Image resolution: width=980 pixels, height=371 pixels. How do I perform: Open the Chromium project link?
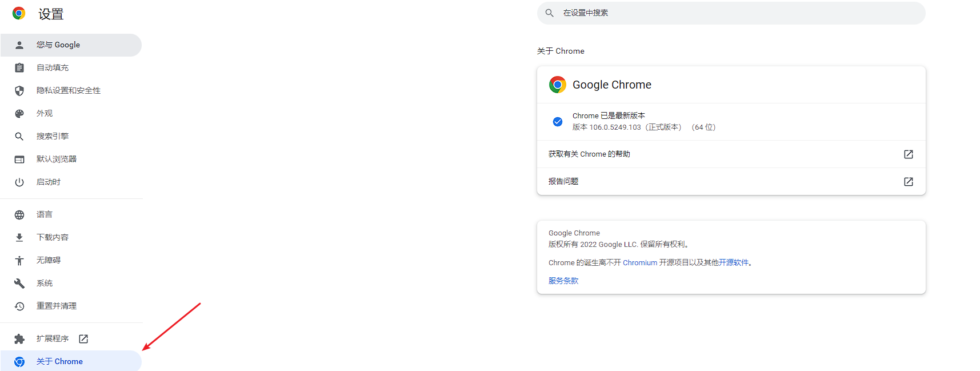[x=639, y=262]
